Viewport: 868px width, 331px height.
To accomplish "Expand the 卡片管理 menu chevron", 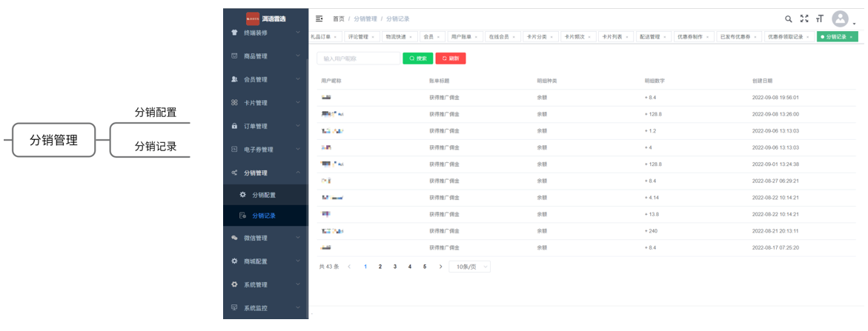I will pos(298,103).
